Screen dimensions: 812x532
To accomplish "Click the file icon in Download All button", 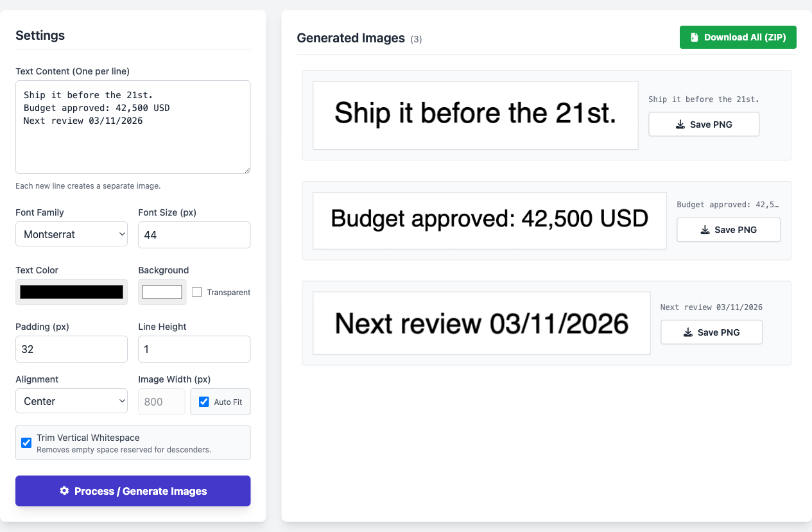I will pyautogui.click(x=694, y=37).
